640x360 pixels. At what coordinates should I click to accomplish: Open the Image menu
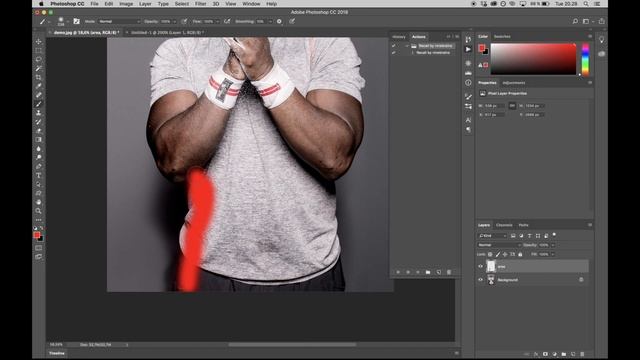coord(126,4)
